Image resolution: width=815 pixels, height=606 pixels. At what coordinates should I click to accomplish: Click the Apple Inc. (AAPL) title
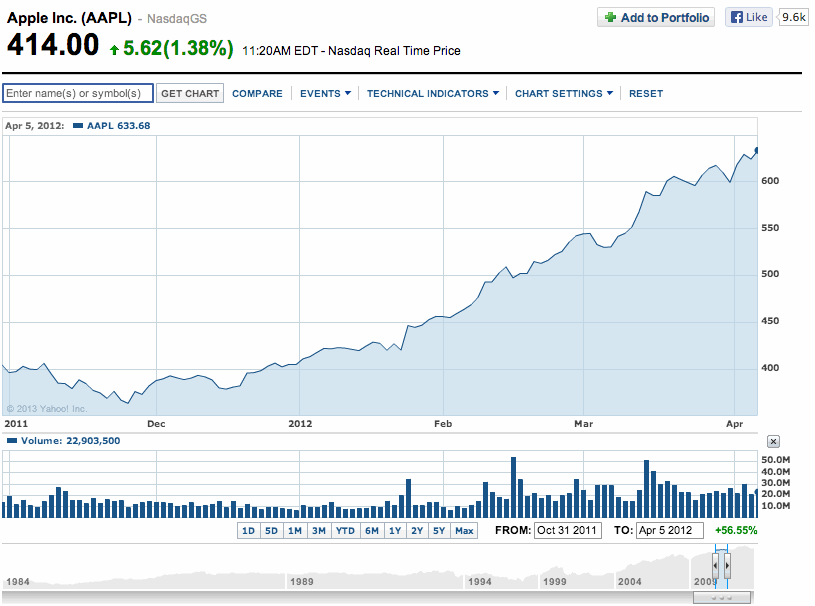69,18
